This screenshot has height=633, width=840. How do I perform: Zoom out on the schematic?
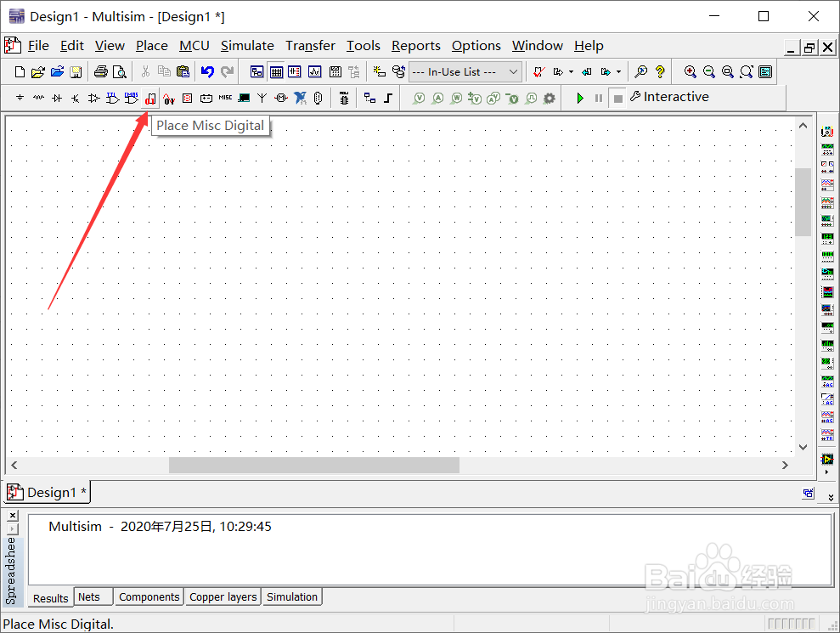tap(708, 72)
